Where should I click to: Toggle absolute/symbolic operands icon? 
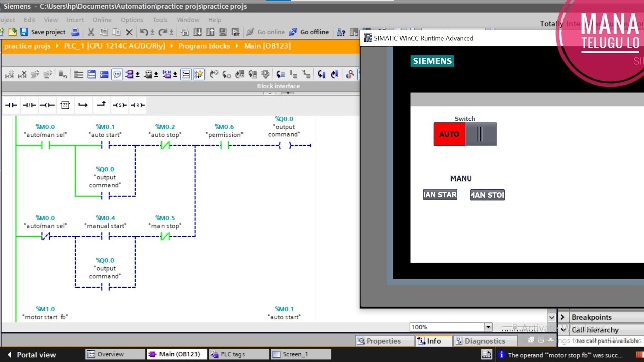(129, 74)
